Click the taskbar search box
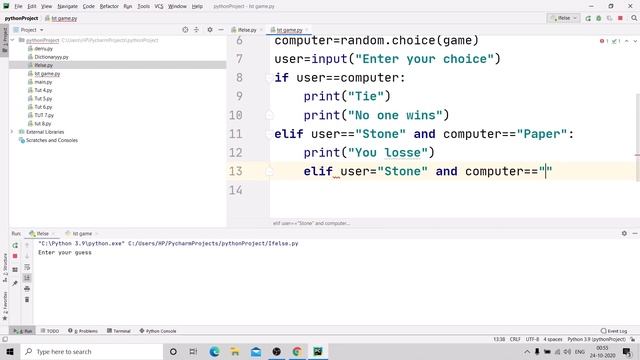 pyautogui.click(x=92, y=351)
